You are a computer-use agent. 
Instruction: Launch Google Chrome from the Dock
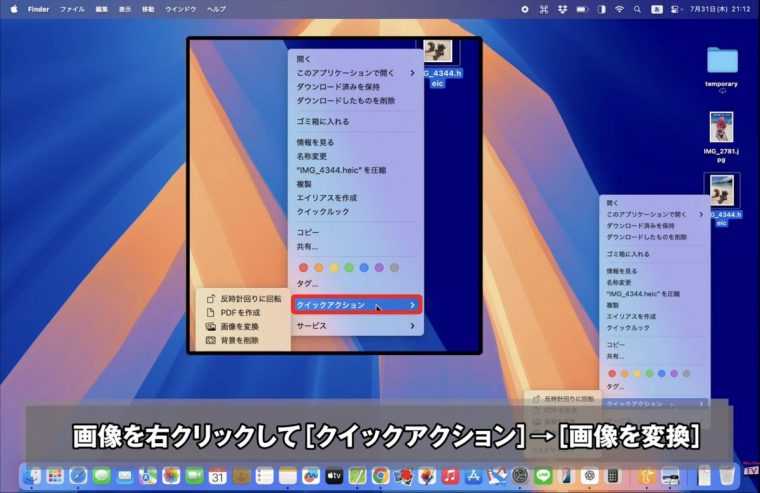pos(380,476)
